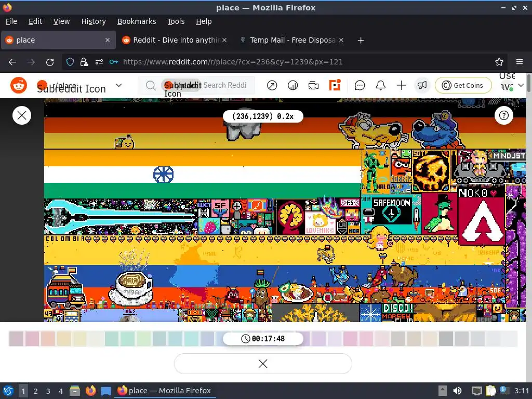Open the File menu
532x399 pixels.
11,21
